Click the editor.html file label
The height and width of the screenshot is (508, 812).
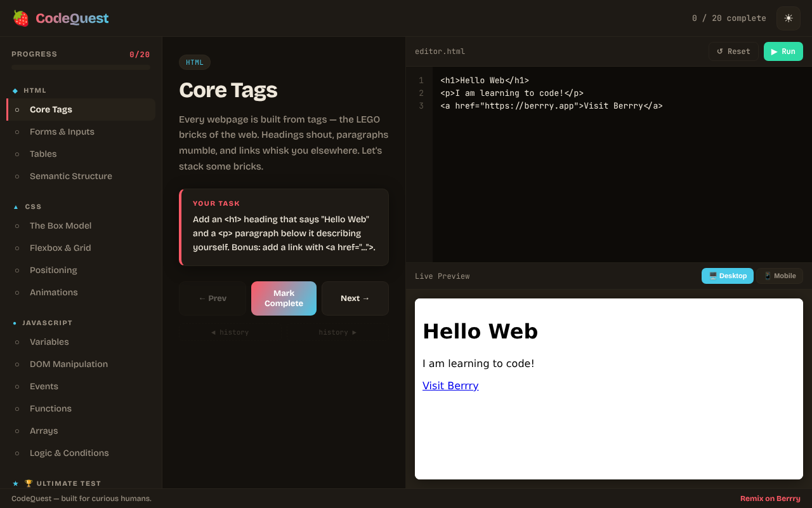pyautogui.click(x=440, y=51)
